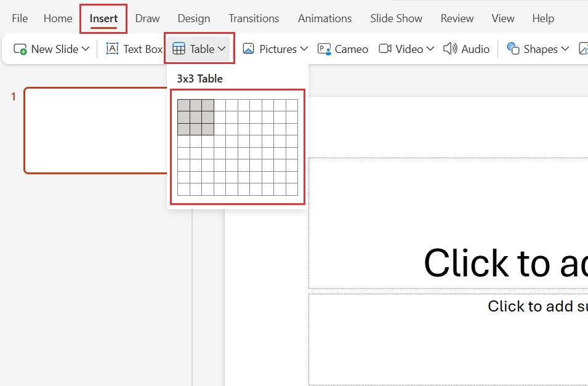The height and width of the screenshot is (386, 588).
Task: Open the File menu
Action: pyautogui.click(x=20, y=18)
